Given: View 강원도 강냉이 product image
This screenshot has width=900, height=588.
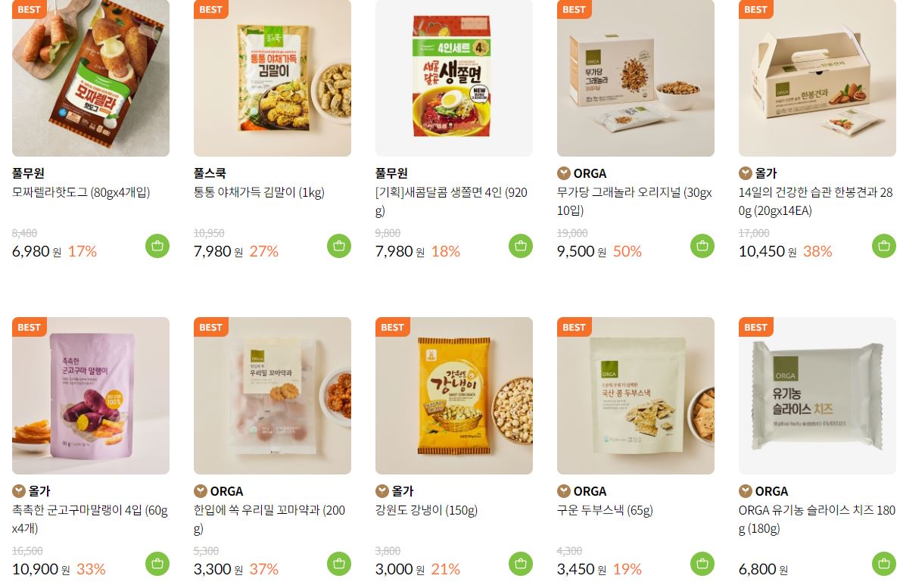Looking at the screenshot, I should coord(454,396).
